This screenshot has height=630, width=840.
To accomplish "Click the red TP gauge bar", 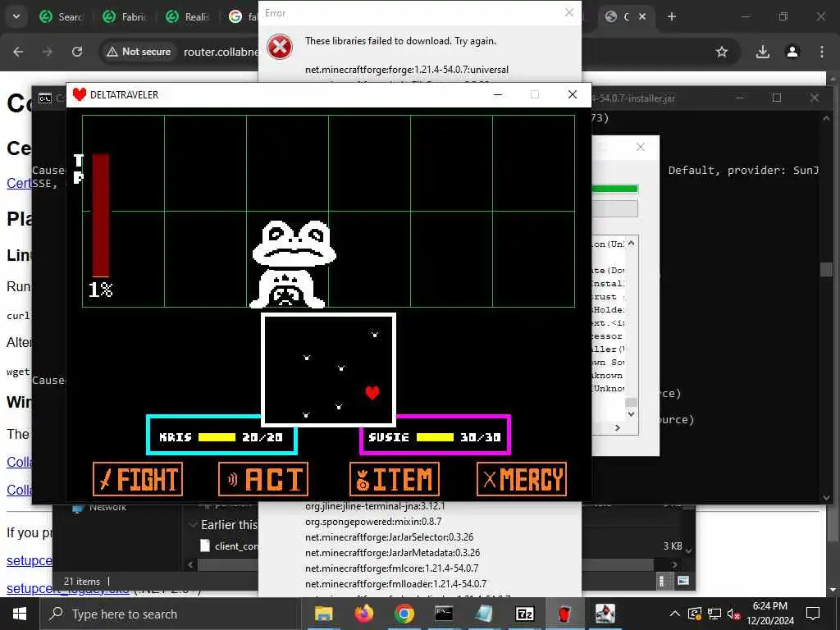I will click(101, 216).
